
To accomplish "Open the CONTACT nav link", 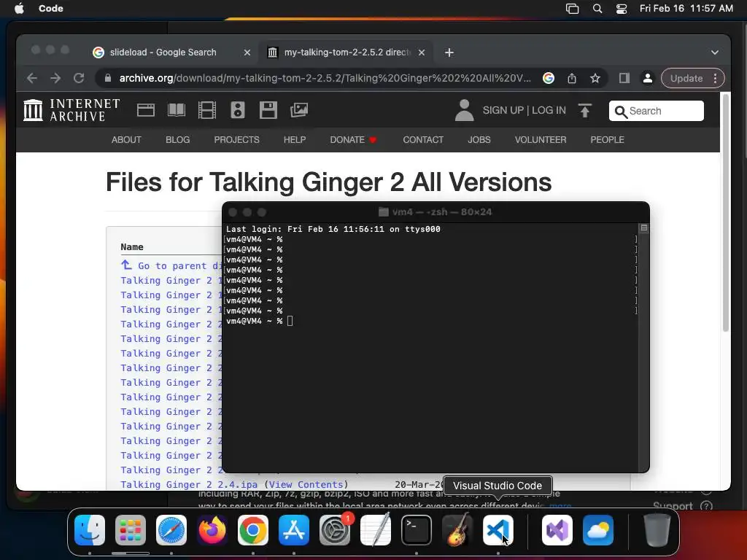I will tap(423, 139).
